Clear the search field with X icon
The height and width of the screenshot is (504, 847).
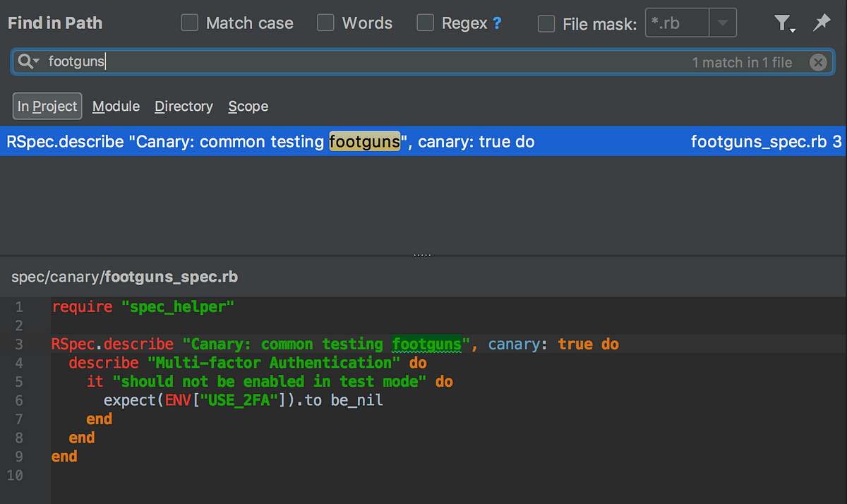[x=817, y=63]
